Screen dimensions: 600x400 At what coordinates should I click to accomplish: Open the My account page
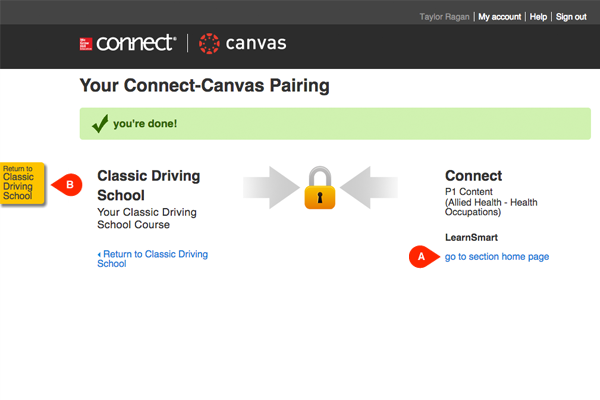(x=499, y=17)
